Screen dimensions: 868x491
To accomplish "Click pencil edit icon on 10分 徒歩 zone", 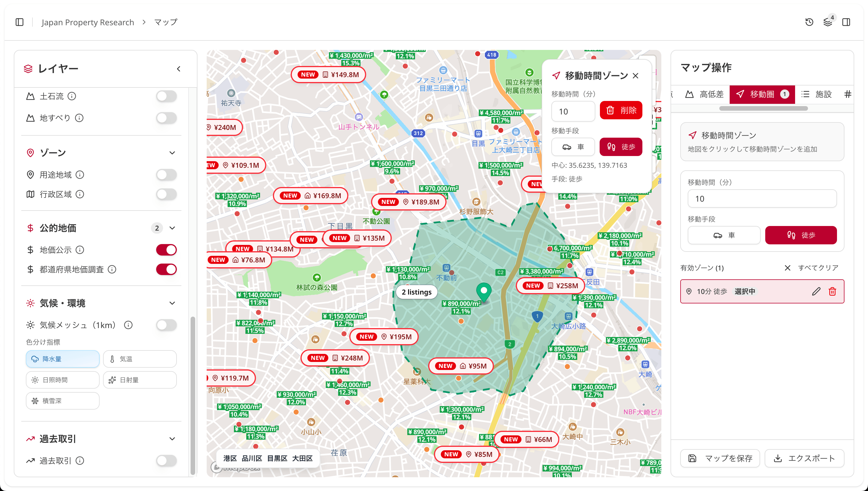I will (816, 291).
